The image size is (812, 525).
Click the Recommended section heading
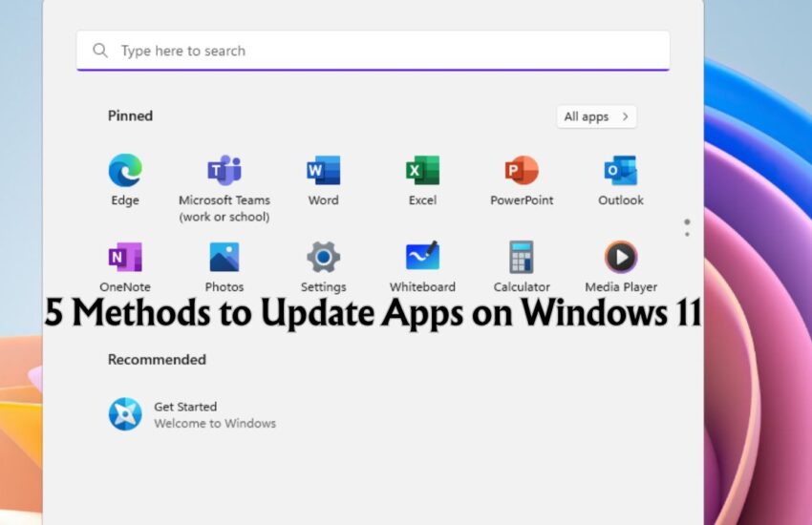157,360
